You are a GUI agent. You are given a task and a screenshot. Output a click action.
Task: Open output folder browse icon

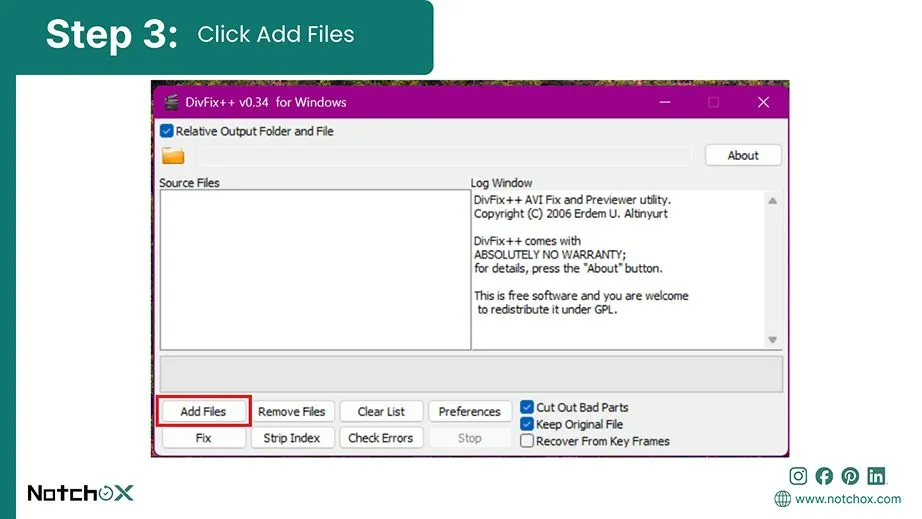click(173, 156)
